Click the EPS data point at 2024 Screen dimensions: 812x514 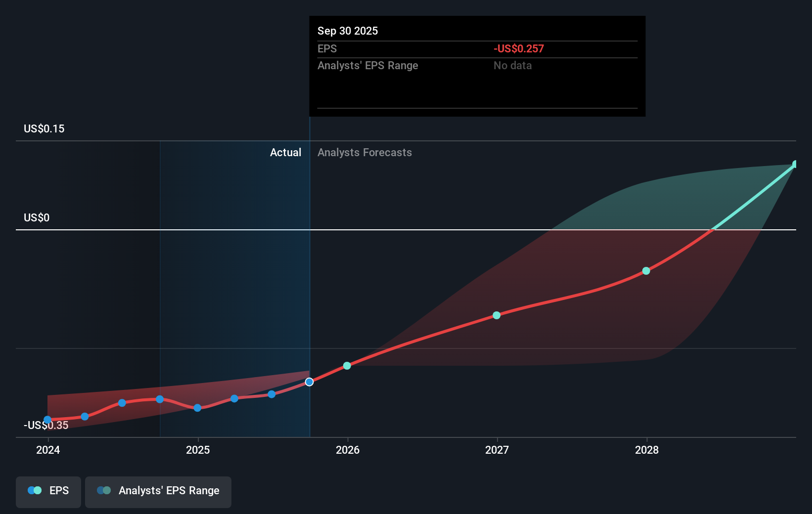[x=47, y=420]
